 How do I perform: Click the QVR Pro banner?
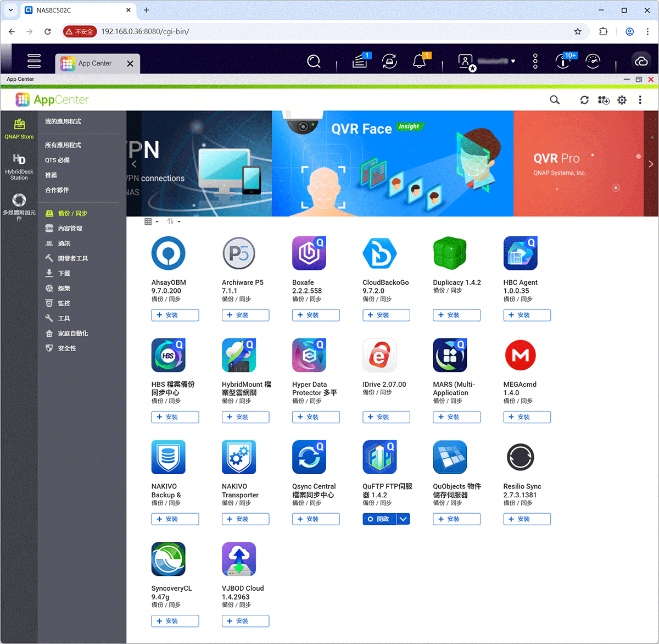tap(578, 164)
